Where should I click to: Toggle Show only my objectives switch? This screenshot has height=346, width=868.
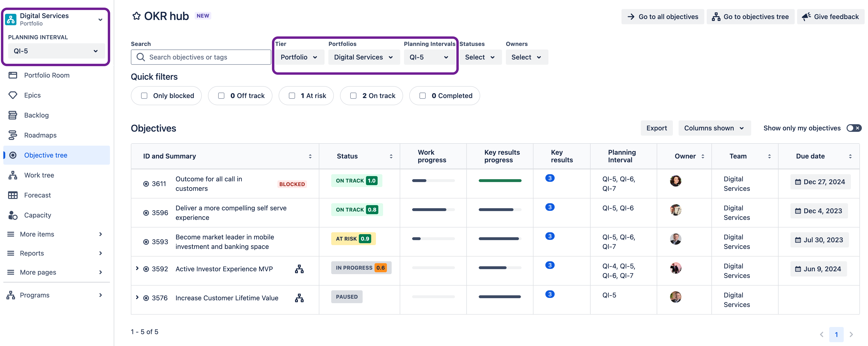point(854,128)
